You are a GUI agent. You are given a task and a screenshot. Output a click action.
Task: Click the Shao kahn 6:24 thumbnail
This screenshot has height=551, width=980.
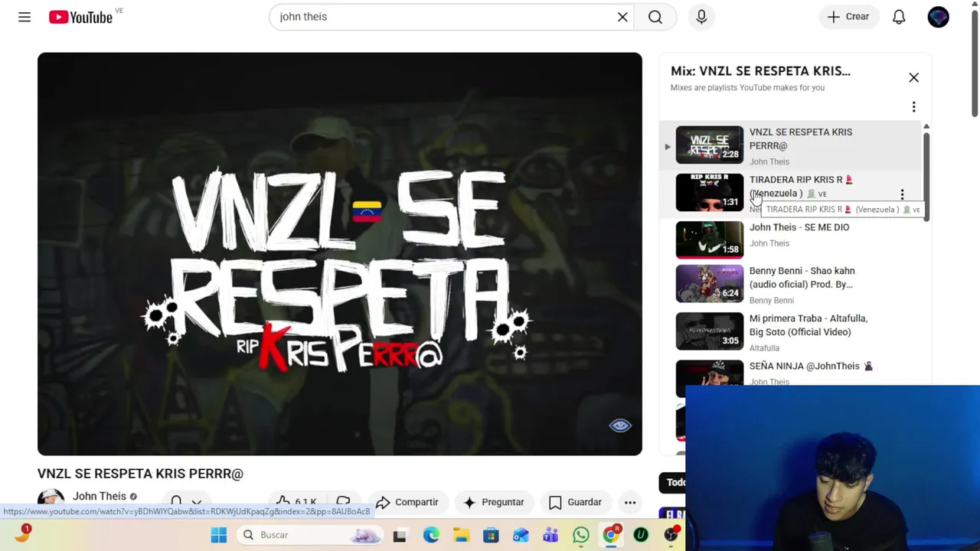[709, 283]
